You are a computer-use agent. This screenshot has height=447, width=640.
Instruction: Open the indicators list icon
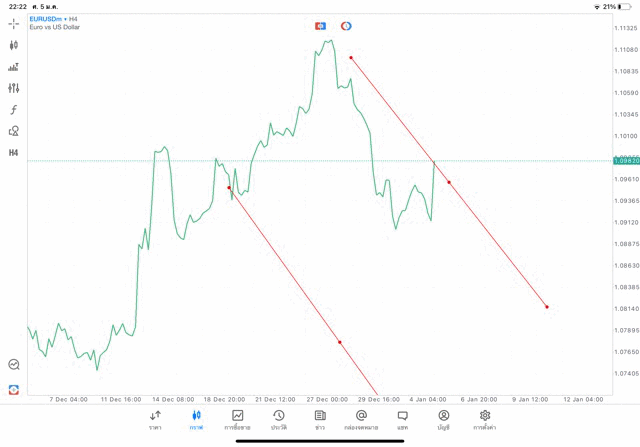pos(14,67)
